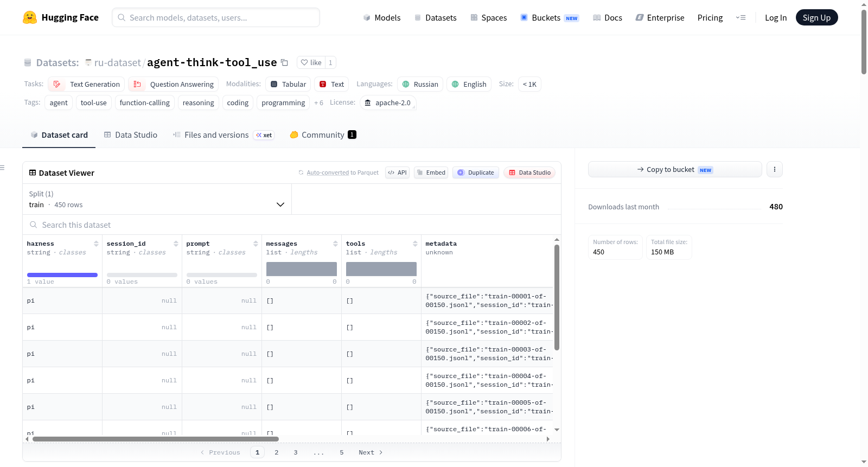
Task: Click the Question Answering task tag
Action: coord(173,84)
